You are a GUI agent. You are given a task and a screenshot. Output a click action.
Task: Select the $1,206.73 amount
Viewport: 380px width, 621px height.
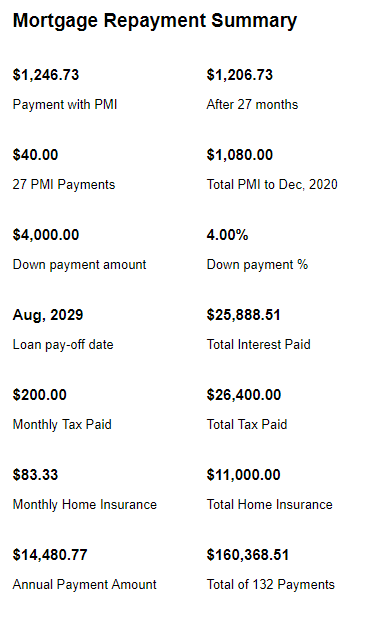tap(240, 75)
